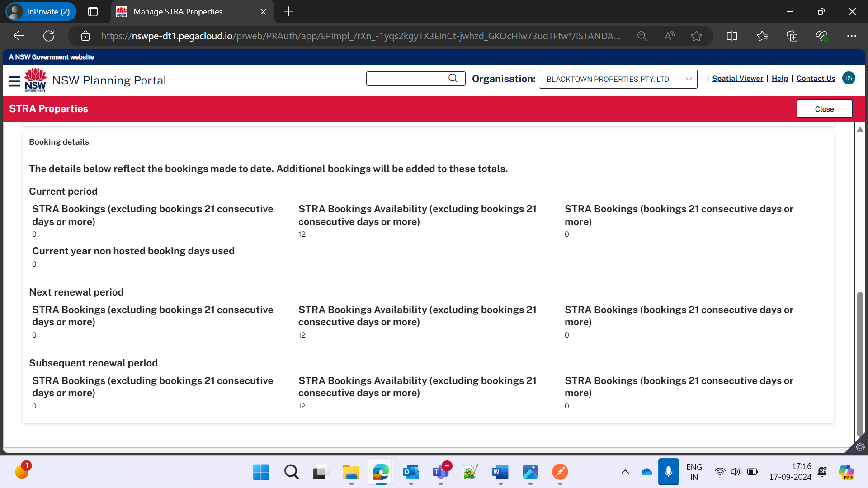Image resolution: width=868 pixels, height=488 pixels.
Task: Click the NSW Government logo
Action: pyautogui.click(x=35, y=80)
